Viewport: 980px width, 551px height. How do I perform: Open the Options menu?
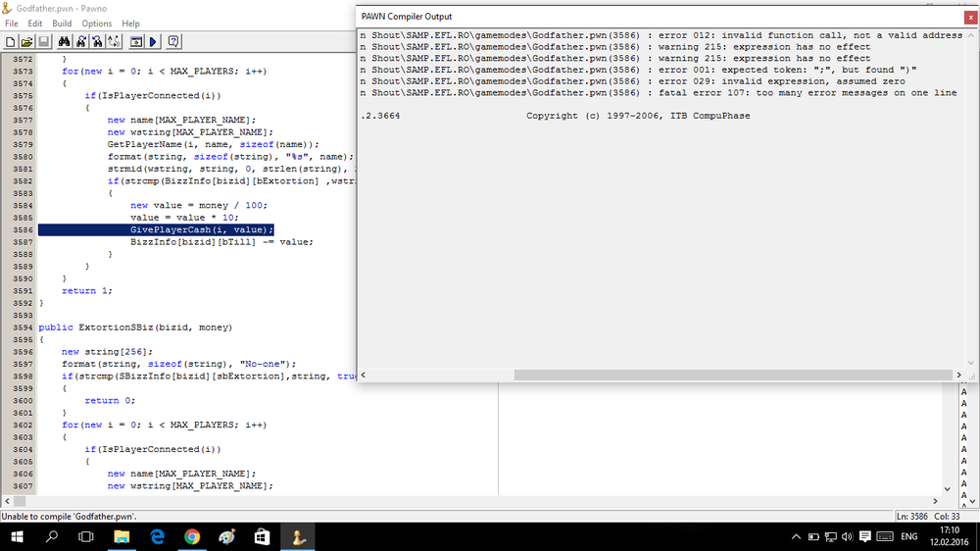(97, 24)
